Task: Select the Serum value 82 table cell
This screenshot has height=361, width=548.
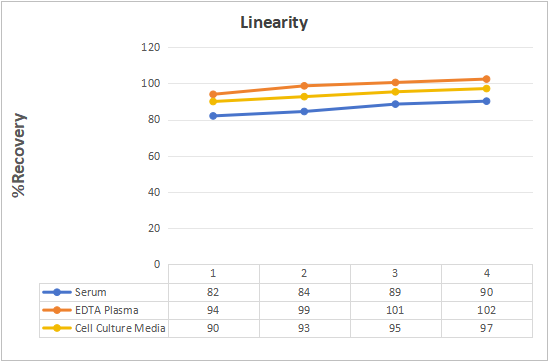Action: click(214, 292)
